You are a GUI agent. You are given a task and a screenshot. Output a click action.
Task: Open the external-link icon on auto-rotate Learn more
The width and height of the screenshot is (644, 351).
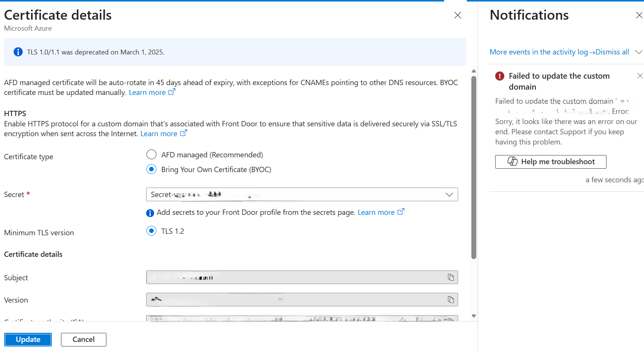pos(172,91)
